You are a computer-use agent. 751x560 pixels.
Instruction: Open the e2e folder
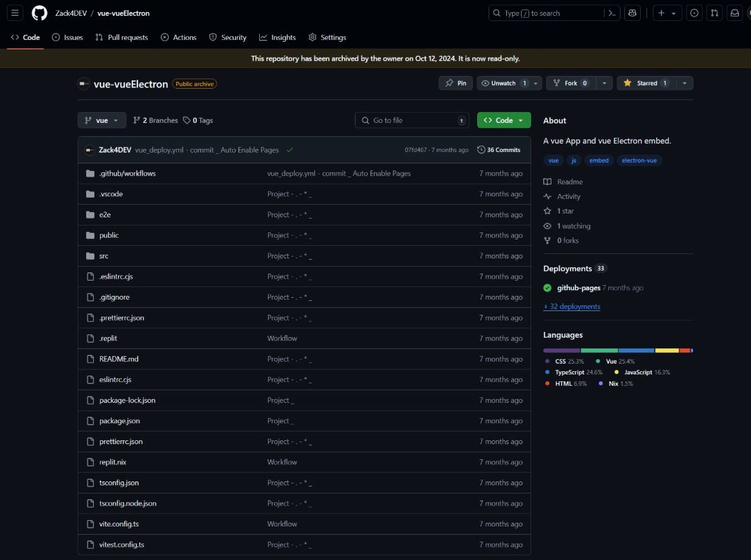click(x=105, y=214)
